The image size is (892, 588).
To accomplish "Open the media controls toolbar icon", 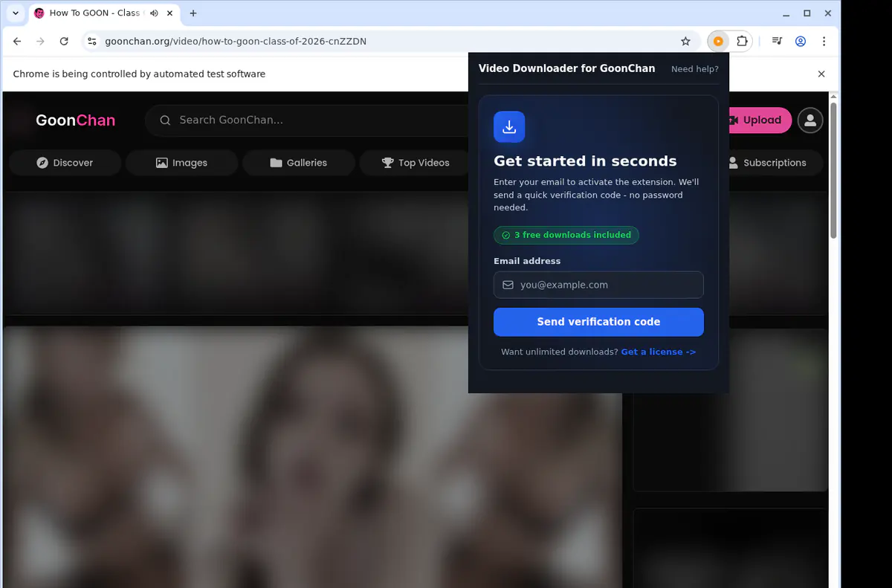I will click(777, 42).
